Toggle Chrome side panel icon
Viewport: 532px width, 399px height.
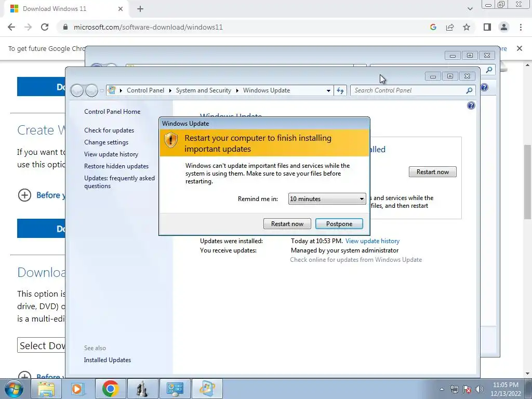[x=487, y=27]
